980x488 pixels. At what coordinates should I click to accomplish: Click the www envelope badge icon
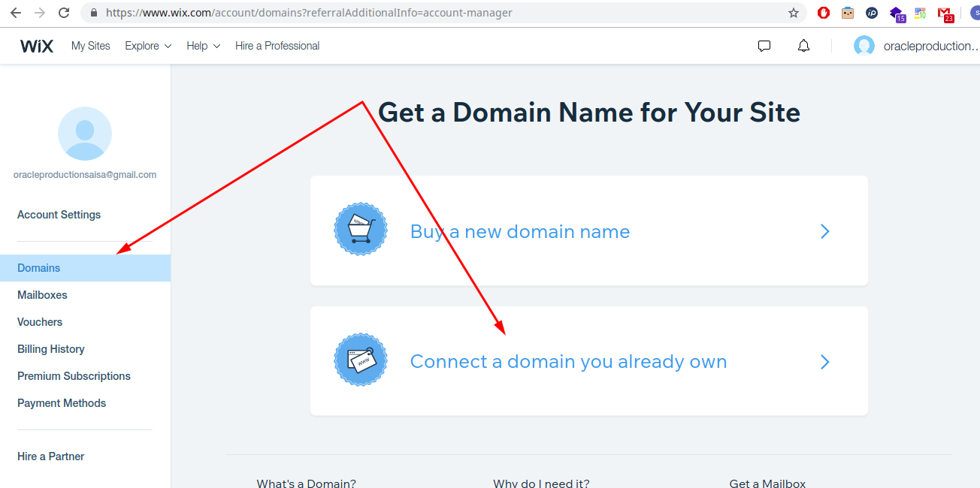click(x=361, y=360)
